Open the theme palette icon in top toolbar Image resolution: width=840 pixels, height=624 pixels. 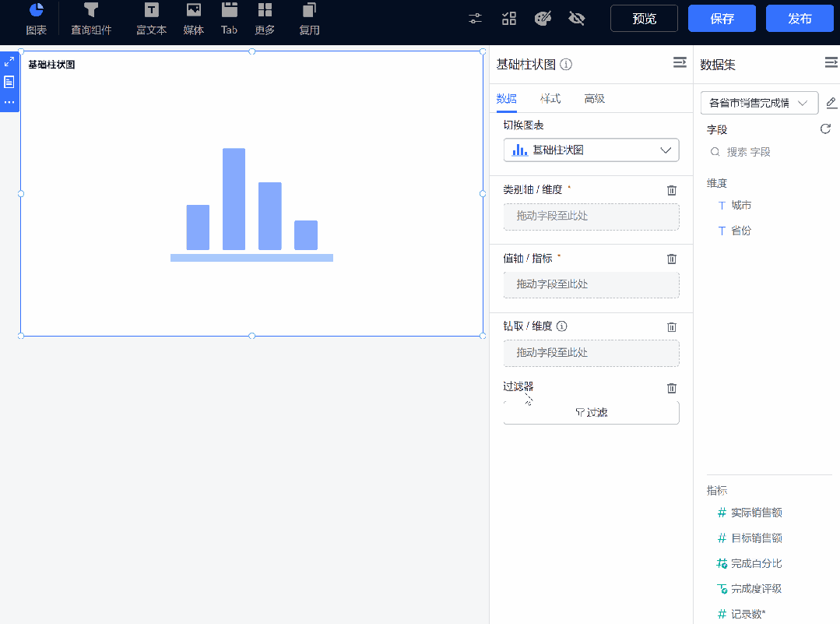pyautogui.click(x=542, y=18)
